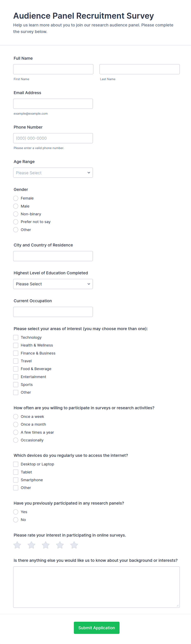
Task: Rate interest with the second star
Action: coord(32,545)
